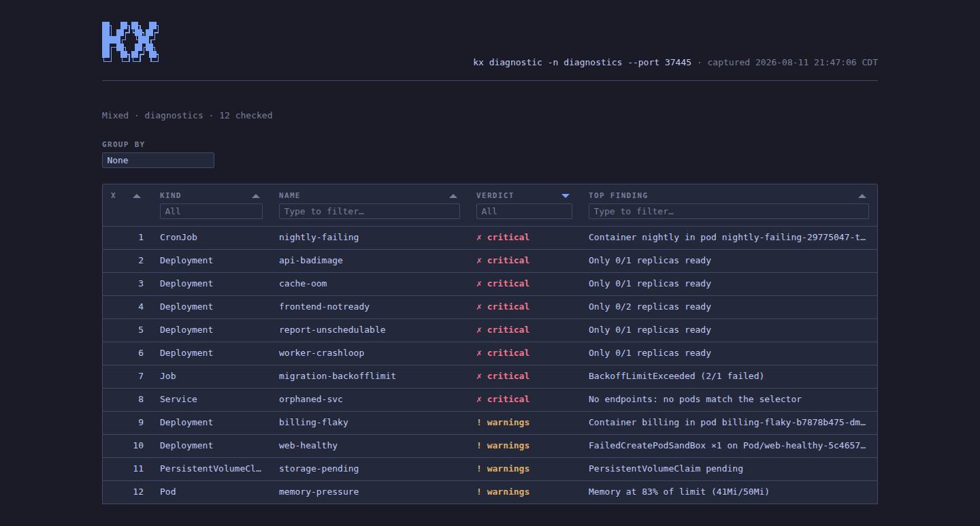Screen dimensions: 980x526
Task: Click row number 1 cell
Action: pyautogui.click(x=142, y=237)
